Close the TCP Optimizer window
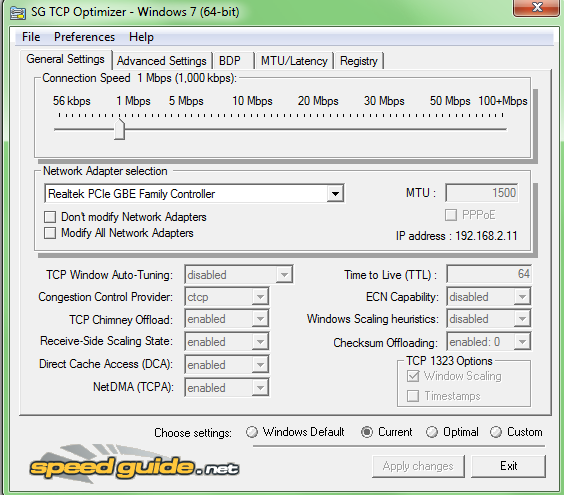Image resolution: width=564 pixels, height=495 pixels. pyautogui.click(x=536, y=7)
